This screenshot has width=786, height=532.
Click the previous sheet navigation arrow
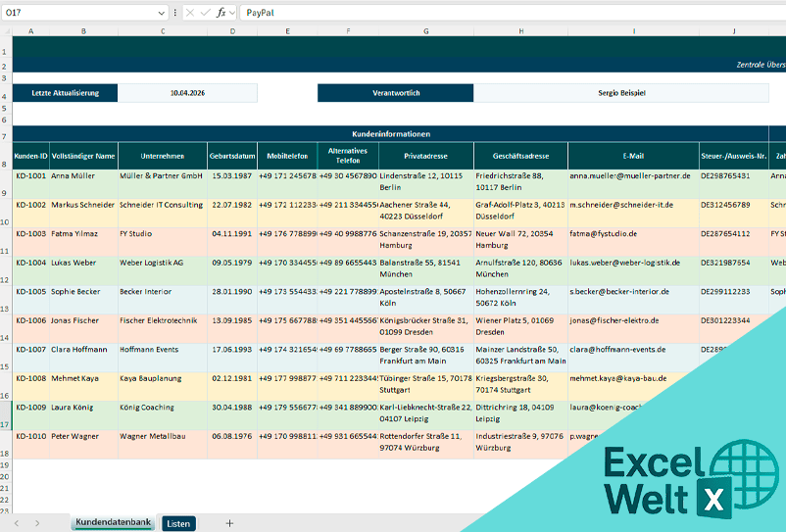pyautogui.click(x=17, y=523)
